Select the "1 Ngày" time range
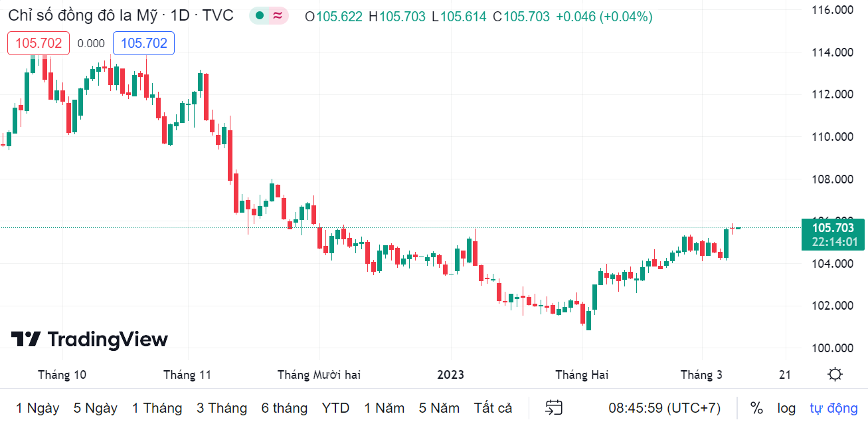This screenshot has width=868, height=424. pos(37,407)
